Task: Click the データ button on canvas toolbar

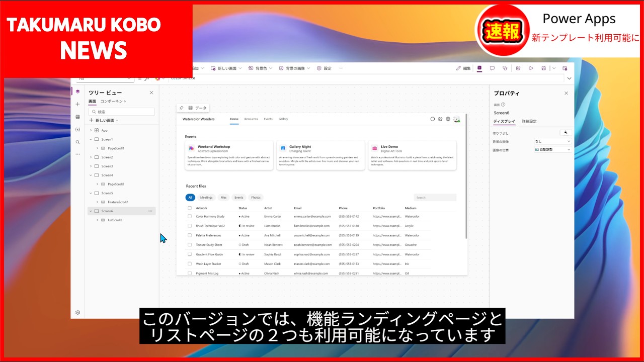Action: 197,108
